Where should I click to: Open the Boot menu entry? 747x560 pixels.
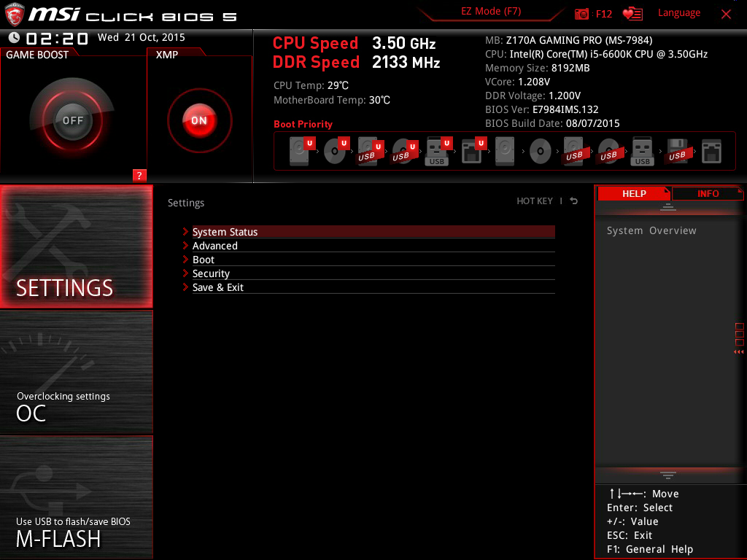coord(373,259)
